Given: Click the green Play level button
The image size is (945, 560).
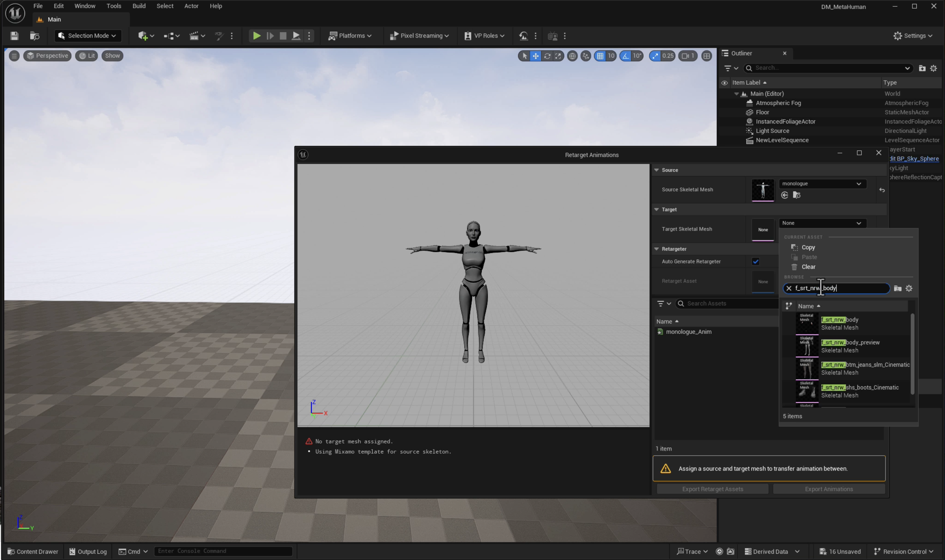Looking at the screenshot, I should [256, 36].
